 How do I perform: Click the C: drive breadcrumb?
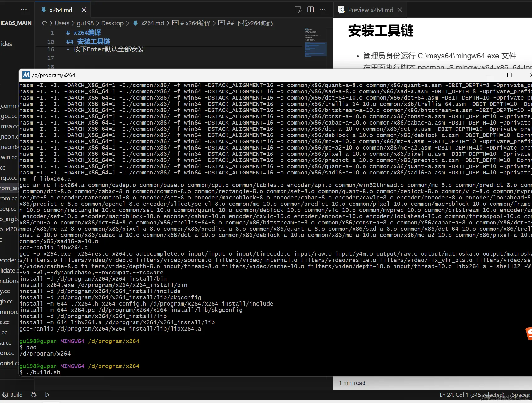pyautogui.click(x=45, y=23)
